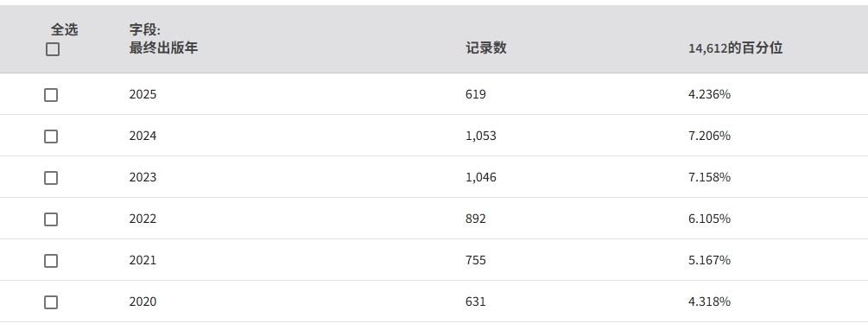The width and height of the screenshot is (868, 330).
Task: Click the 7.158% percentage cell
Action: (x=709, y=178)
